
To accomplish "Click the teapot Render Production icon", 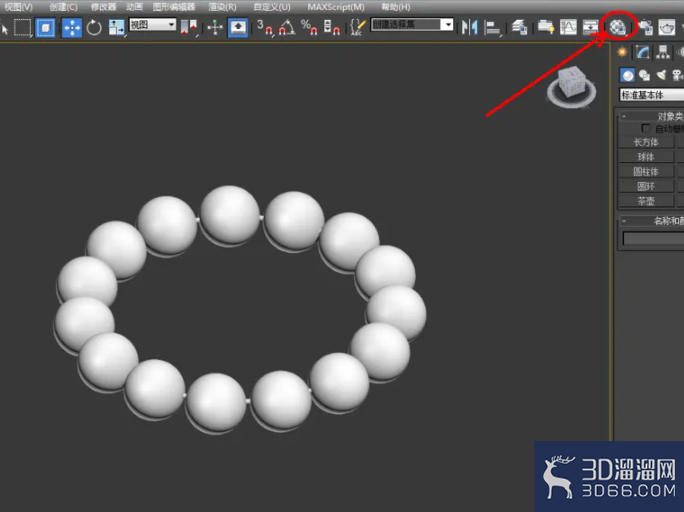I will [x=667, y=28].
